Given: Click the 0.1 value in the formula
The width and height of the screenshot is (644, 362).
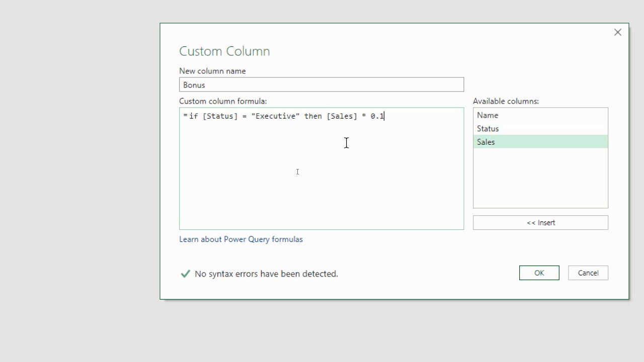Looking at the screenshot, I should point(377,116).
